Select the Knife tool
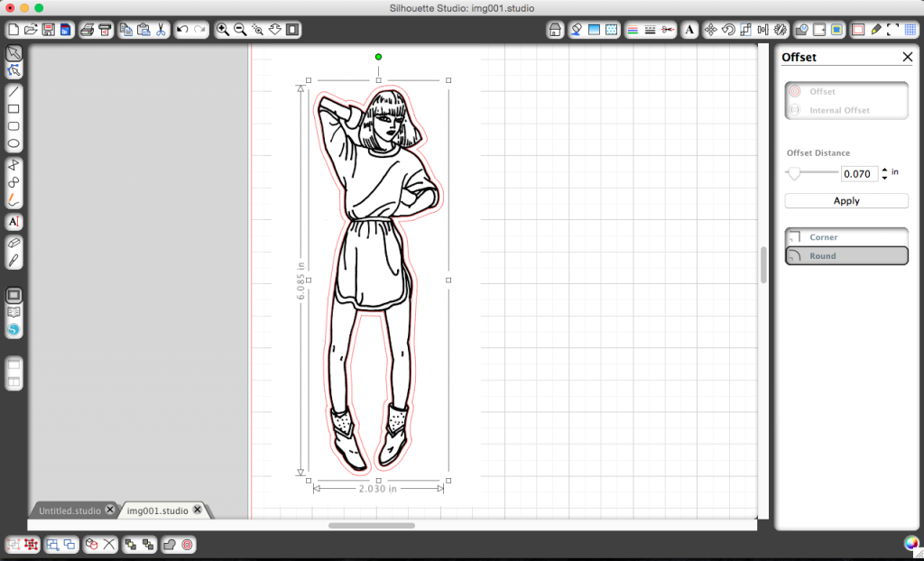This screenshot has height=561, width=924. pyautogui.click(x=14, y=261)
